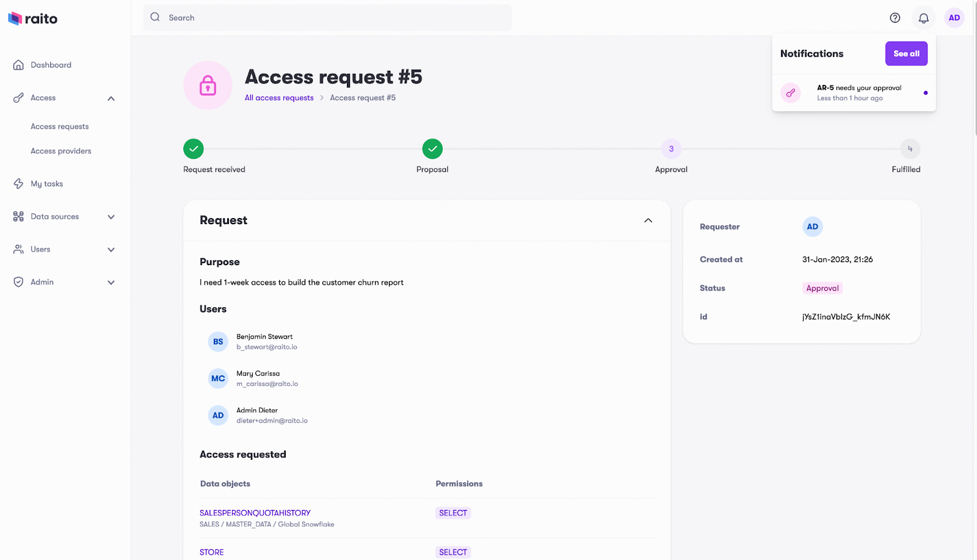
Task: Click the raito logo
Action: tap(32, 18)
